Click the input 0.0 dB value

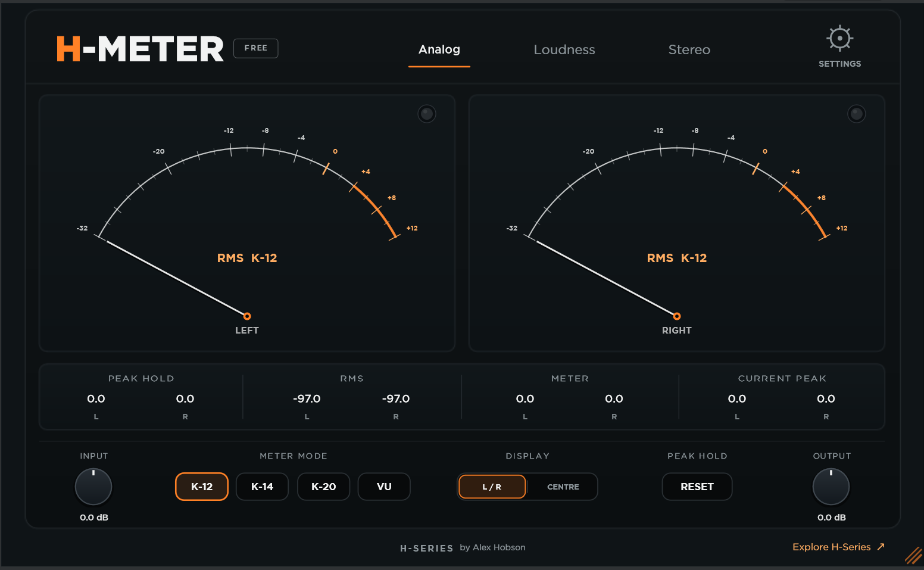pos(94,518)
